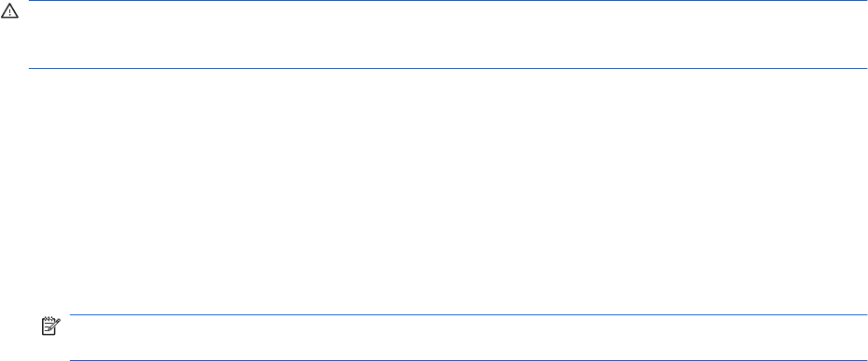
Task: Click the blue rule below the caution box
Action: [448, 69]
